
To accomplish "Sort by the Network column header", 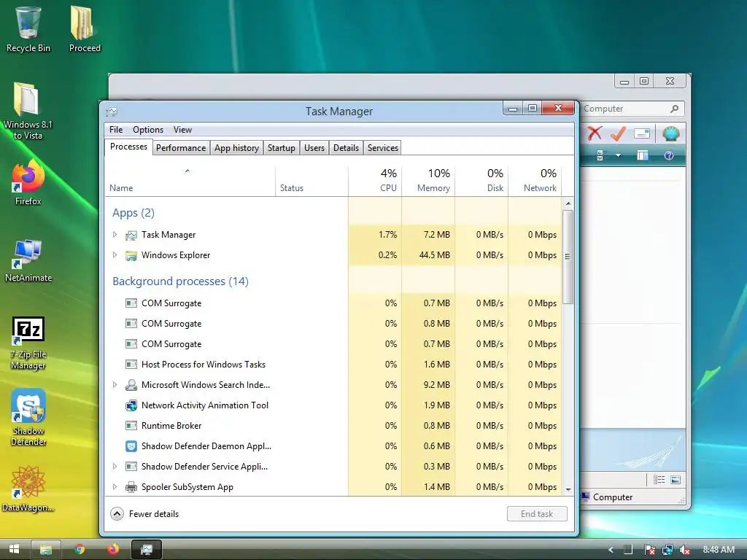I will [x=535, y=181].
